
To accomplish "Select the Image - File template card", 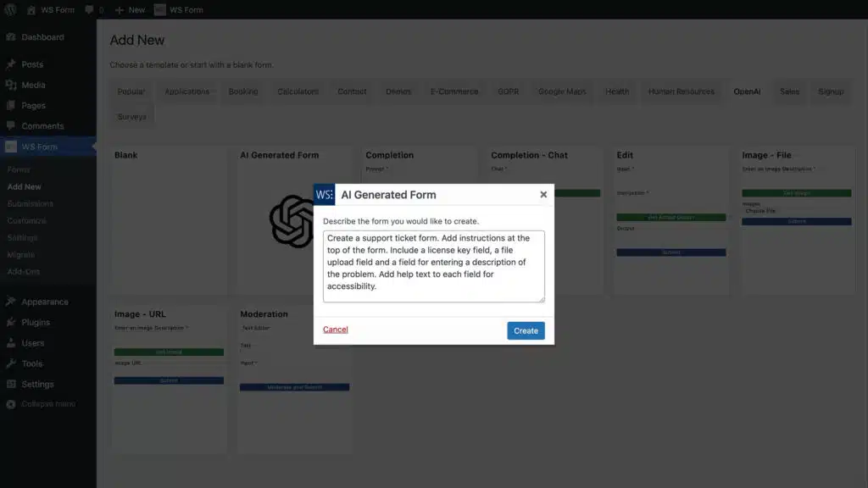I will [797, 220].
